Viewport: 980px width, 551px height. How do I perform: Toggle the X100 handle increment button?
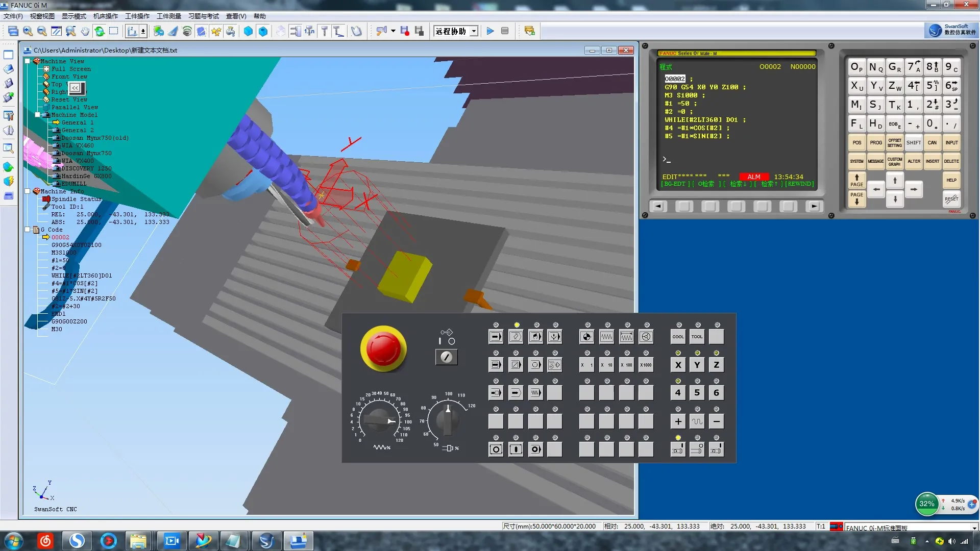point(626,365)
